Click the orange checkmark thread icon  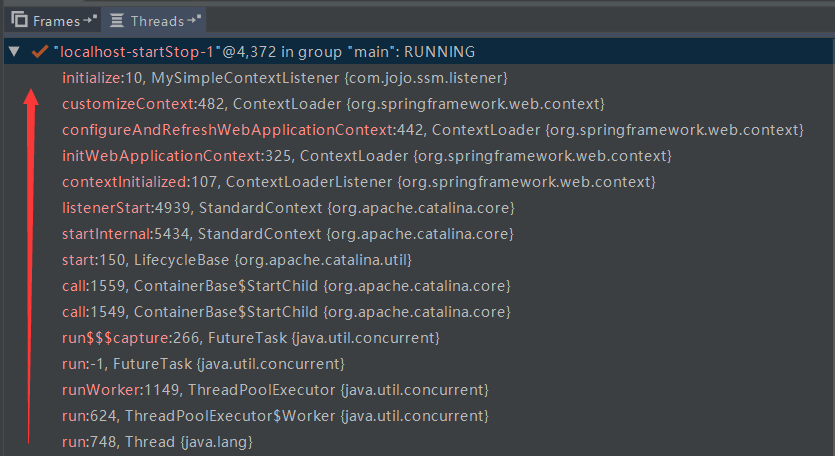(x=39, y=51)
